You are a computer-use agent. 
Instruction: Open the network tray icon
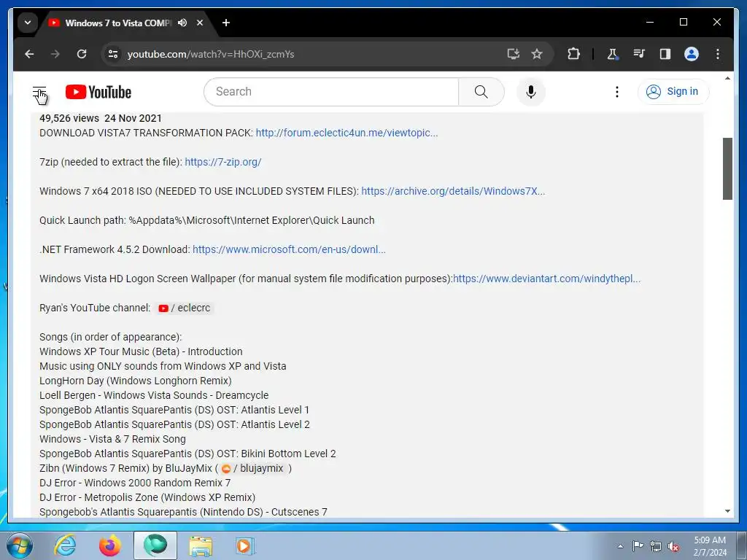coord(656,546)
